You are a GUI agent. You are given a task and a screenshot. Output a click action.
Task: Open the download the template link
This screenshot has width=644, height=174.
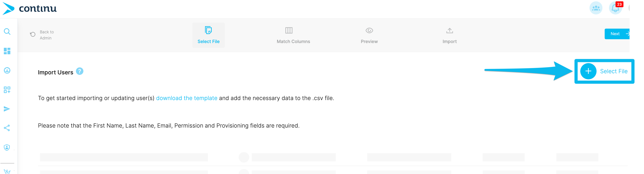point(187,98)
